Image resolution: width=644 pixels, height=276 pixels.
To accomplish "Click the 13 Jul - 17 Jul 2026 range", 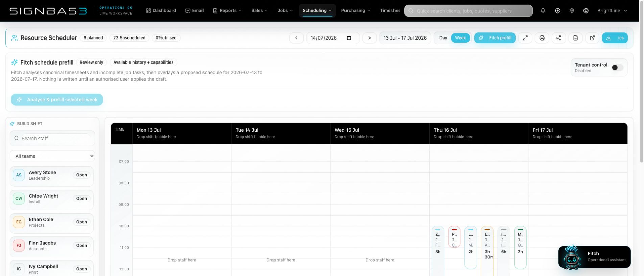I will tap(405, 38).
